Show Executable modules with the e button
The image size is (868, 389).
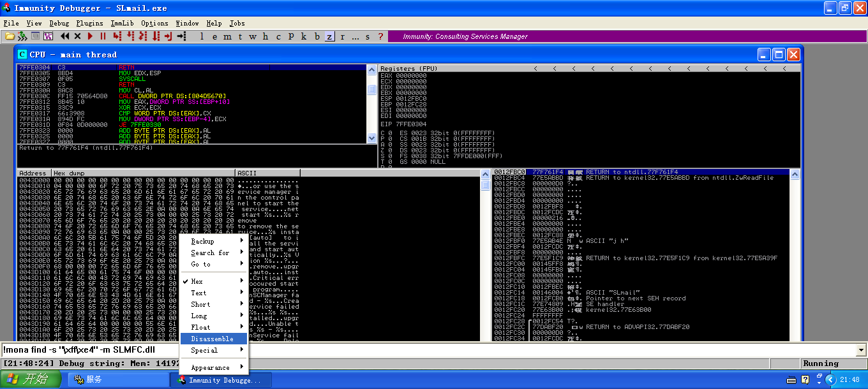tap(215, 36)
